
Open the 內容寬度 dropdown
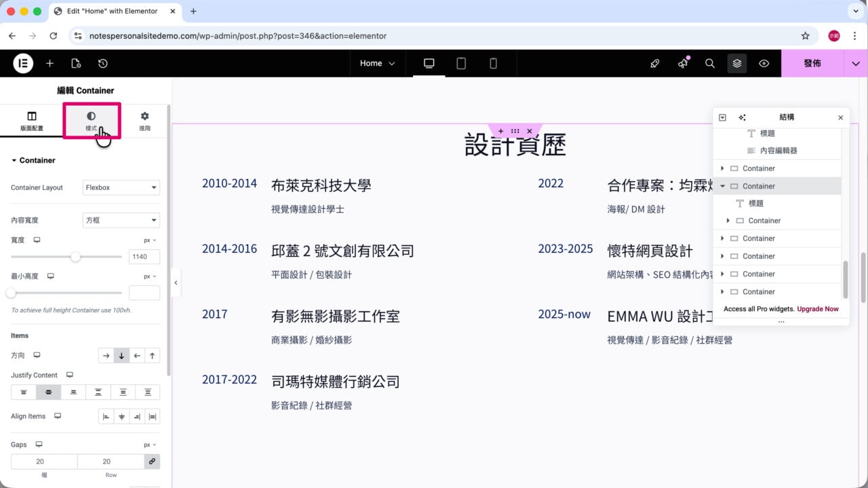point(121,220)
